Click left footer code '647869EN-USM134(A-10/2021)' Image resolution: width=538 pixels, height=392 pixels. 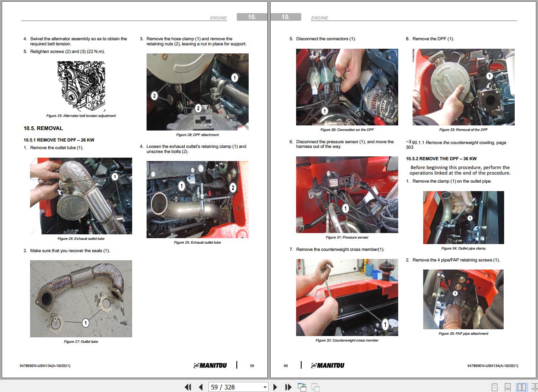(45, 366)
